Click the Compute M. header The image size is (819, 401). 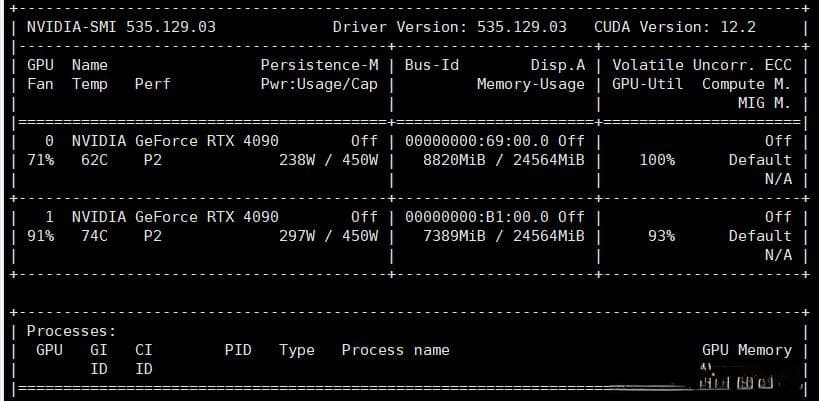click(746, 84)
